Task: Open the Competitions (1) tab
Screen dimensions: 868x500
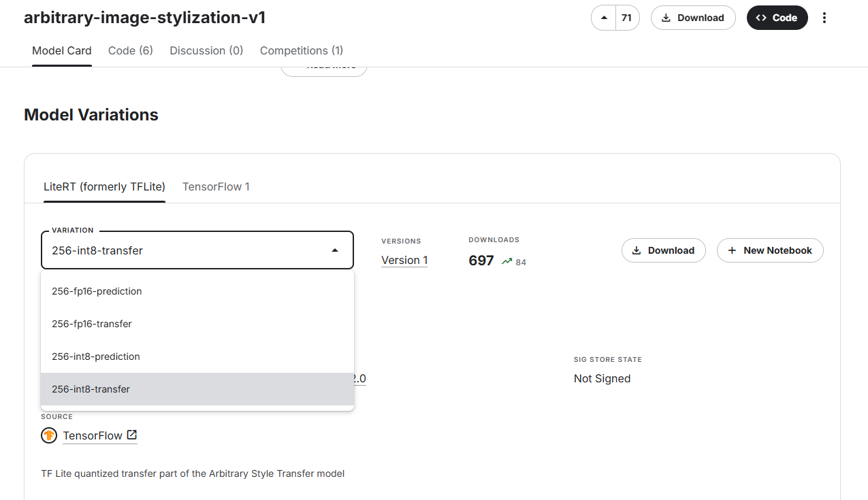Action: 302,50
